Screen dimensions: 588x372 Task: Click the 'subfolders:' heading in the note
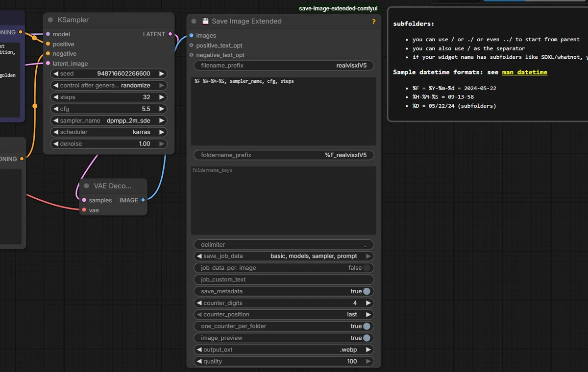[414, 23]
